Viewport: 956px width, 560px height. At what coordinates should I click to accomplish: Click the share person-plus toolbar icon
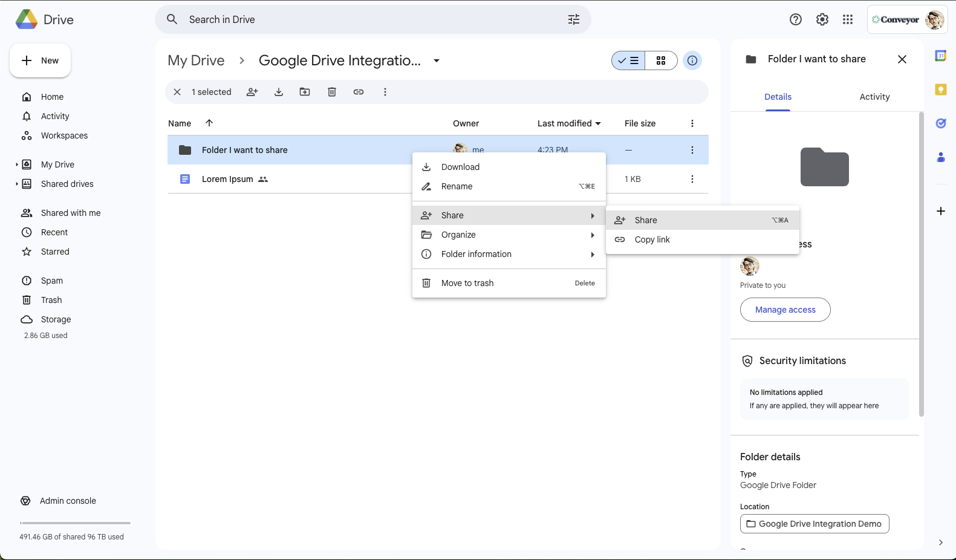point(252,92)
